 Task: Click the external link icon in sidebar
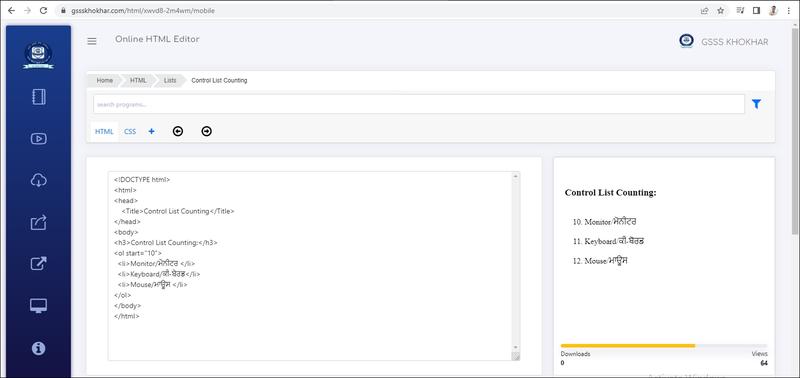(x=39, y=264)
